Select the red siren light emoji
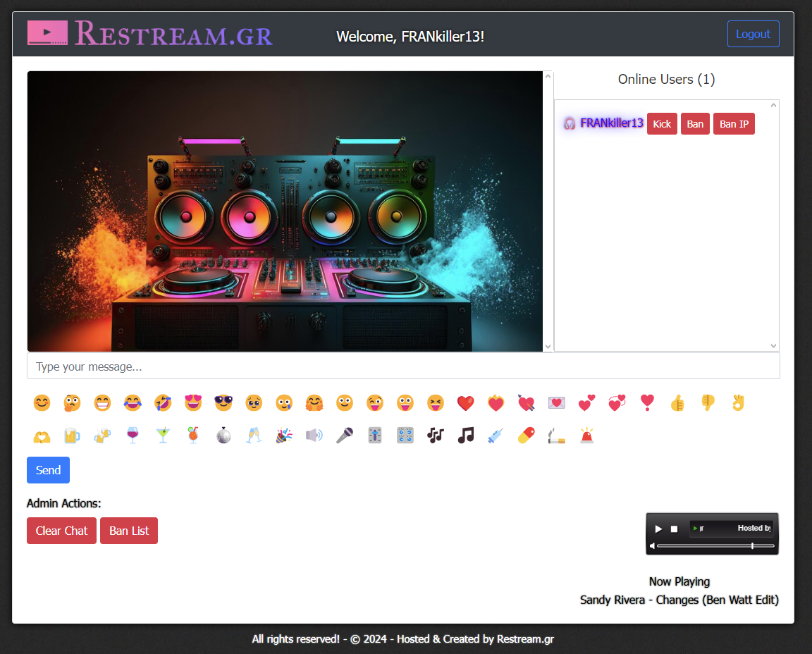This screenshot has width=812, height=654. point(586,436)
